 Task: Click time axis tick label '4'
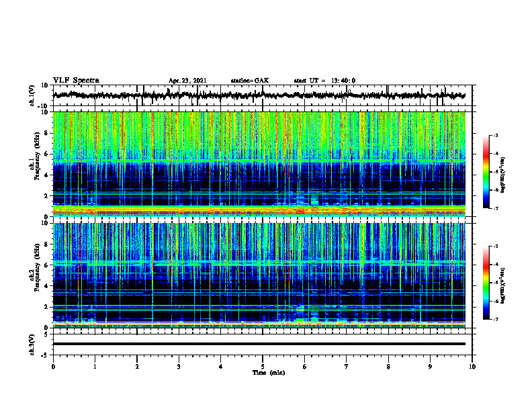click(x=220, y=367)
